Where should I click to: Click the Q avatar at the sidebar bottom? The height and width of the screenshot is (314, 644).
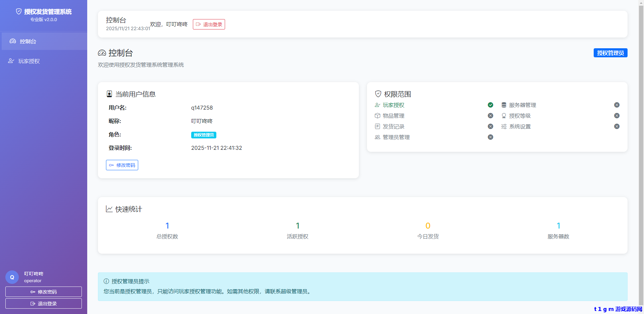[12, 277]
